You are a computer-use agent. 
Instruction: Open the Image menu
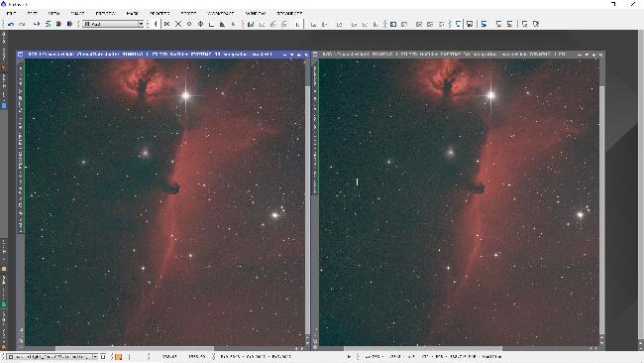(x=77, y=13)
